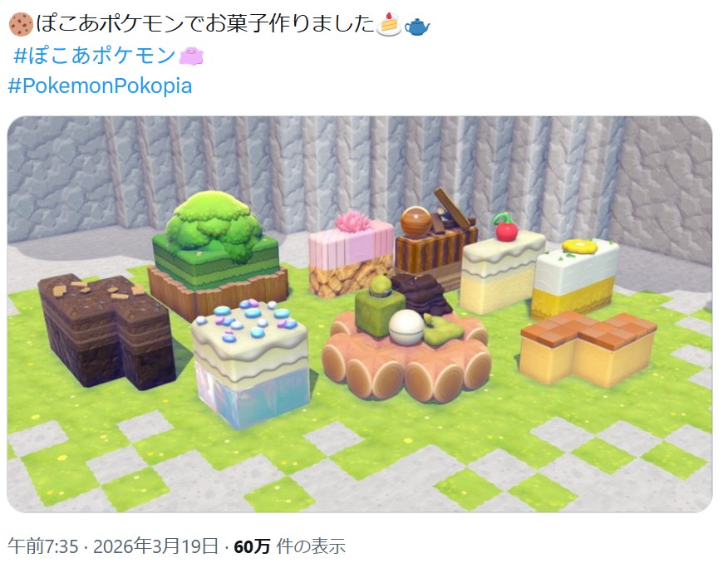Click the blue-candy-topped iridescent cake

coord(250,363)
